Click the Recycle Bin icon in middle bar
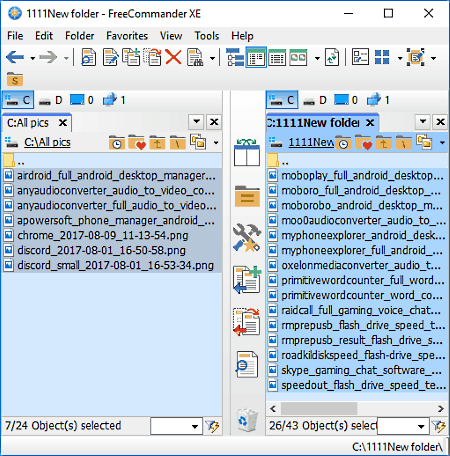Image resolution: width=450 pixels, height=456 pixels. pos(247,420)
